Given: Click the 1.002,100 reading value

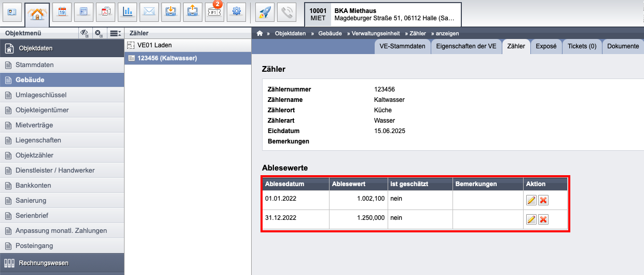Looking at the screenshot, I should 371,199.
